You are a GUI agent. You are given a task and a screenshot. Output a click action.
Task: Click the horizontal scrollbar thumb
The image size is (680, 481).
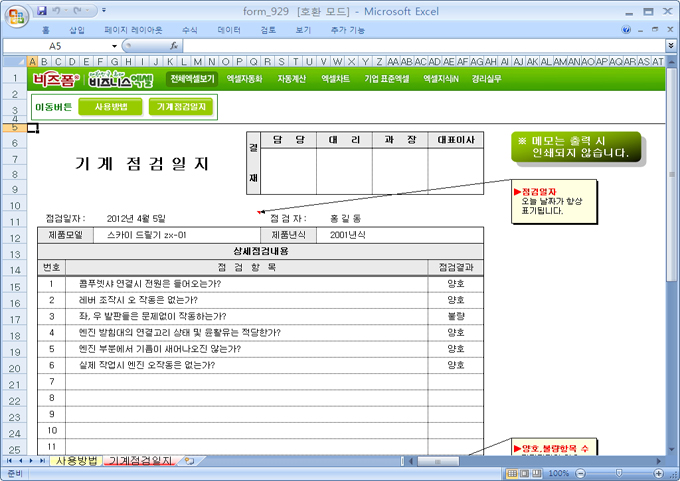tap(438, 461)
